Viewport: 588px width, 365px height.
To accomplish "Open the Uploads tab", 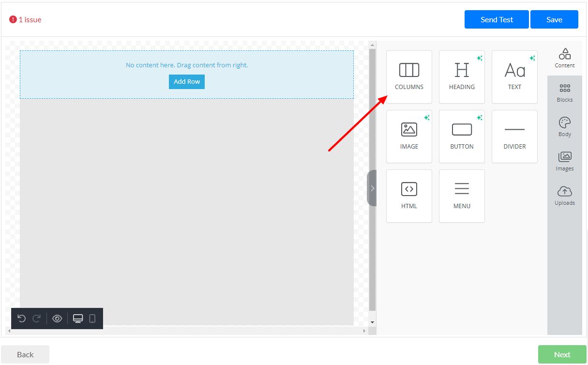I will pyautogui.click(x=565, y=196).
